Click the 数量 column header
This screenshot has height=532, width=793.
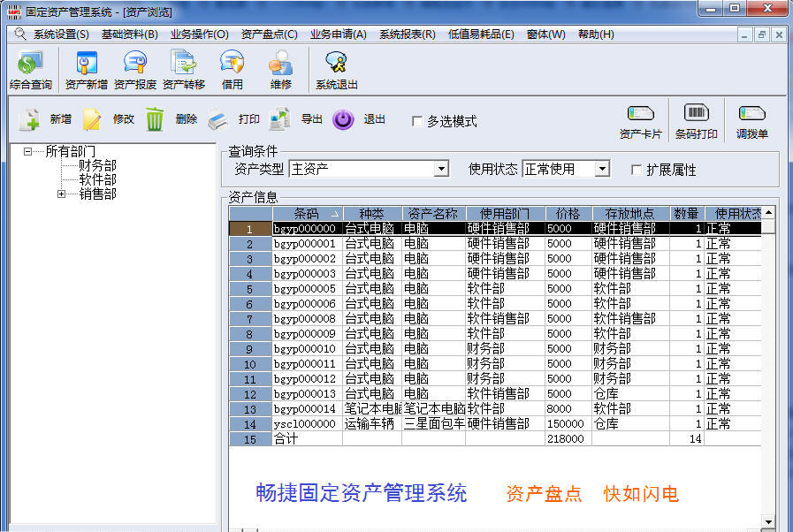[686, 213]
